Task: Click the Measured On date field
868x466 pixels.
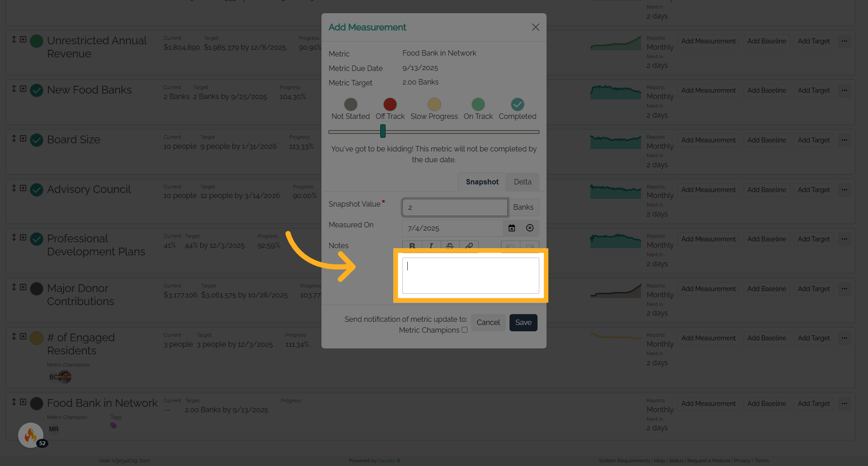Action: click(x=452, y=228)
